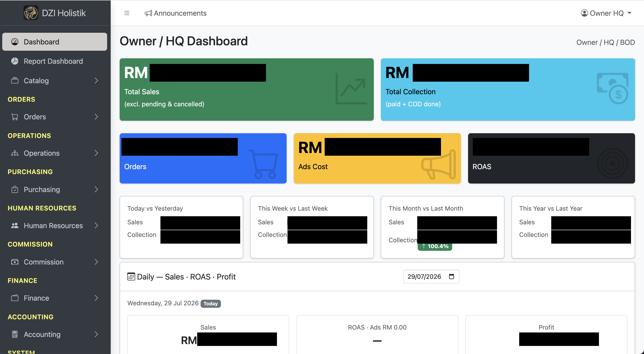Click the green 100.4% badge

pyautogui.click(x=435, y=247)
